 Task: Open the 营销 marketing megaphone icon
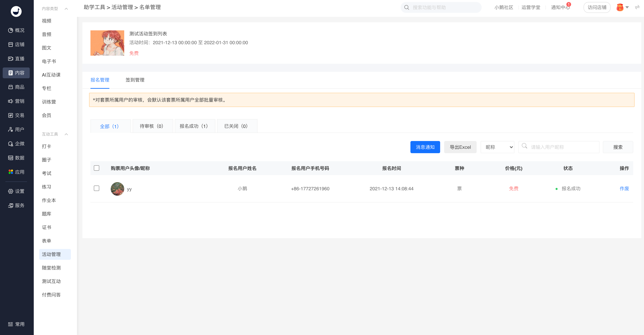[10, 101]
